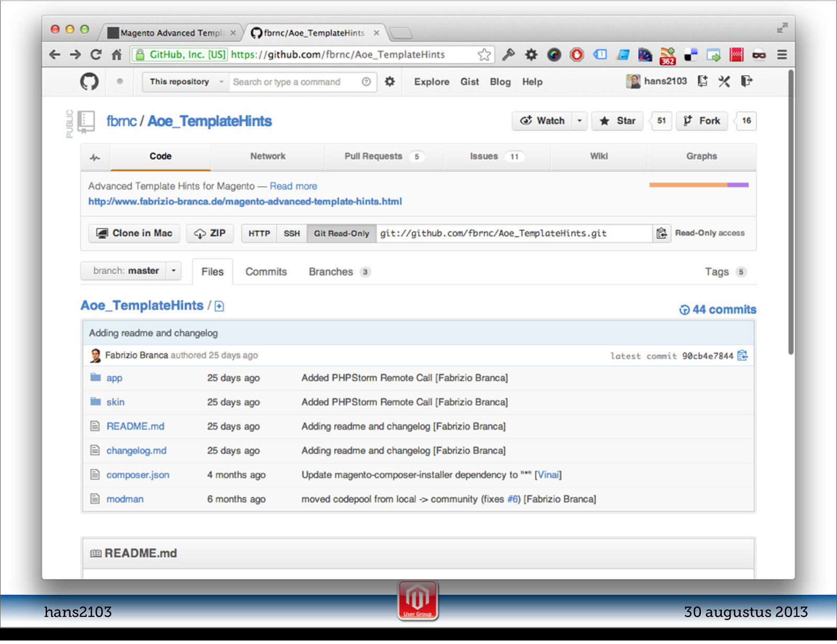Click the create new repository icon
Screen dimensions: 837x644
[x=703, y=81]
